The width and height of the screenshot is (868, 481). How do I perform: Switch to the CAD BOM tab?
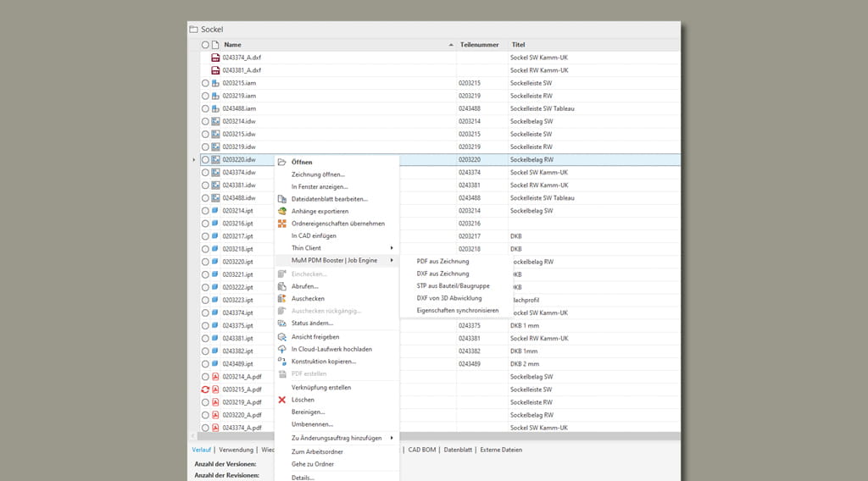pyautogui.click(x=421, y=450)
